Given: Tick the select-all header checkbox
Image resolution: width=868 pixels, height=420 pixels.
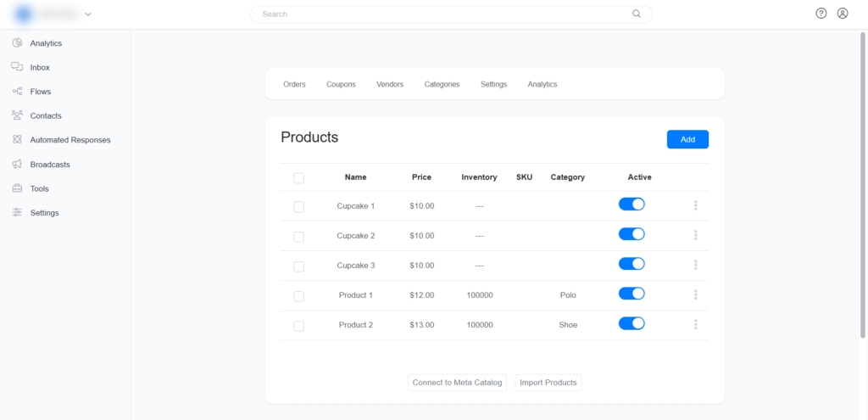Looking at the screenshot, I should 298,178.
